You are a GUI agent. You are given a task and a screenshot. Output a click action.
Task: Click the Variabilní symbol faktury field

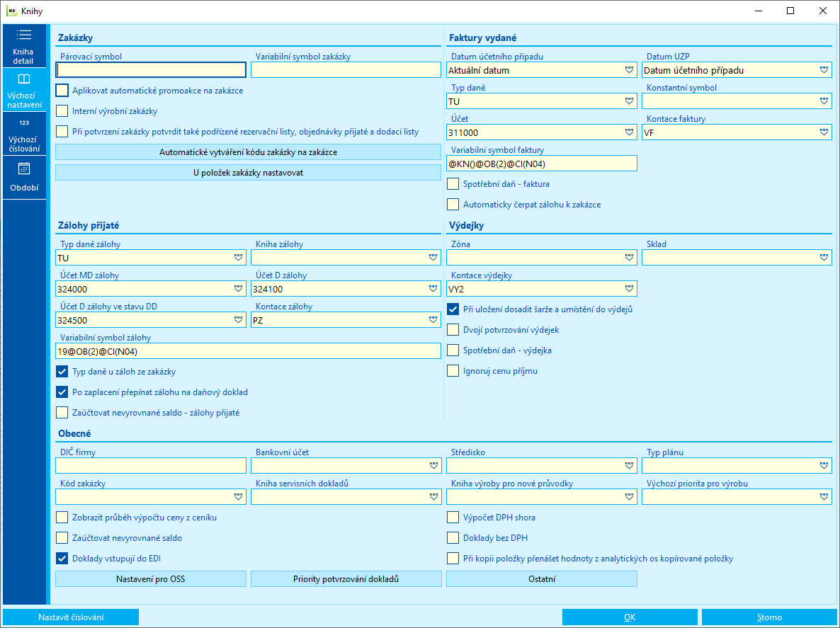542,164
